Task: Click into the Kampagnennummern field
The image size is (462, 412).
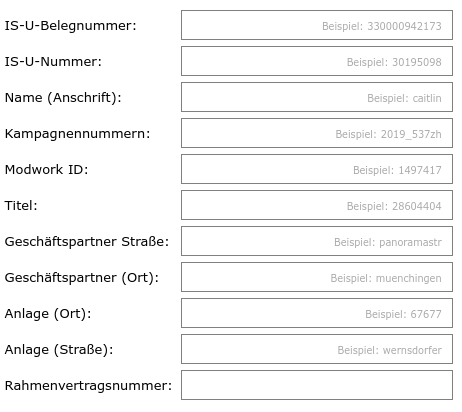Action: [x=317, y=133]
